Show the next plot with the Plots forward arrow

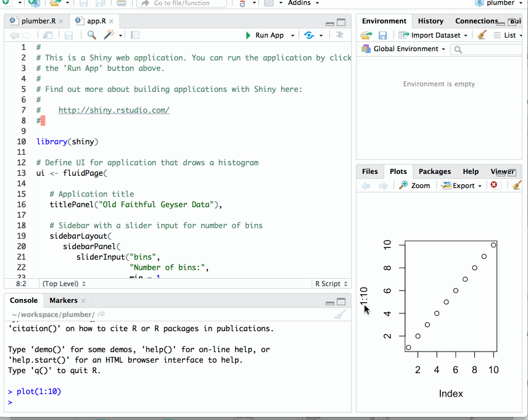[x=383, y=186]
